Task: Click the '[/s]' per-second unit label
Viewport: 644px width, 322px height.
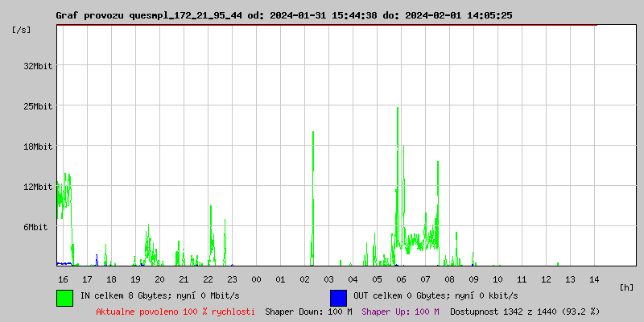Action: click(22, 30)
